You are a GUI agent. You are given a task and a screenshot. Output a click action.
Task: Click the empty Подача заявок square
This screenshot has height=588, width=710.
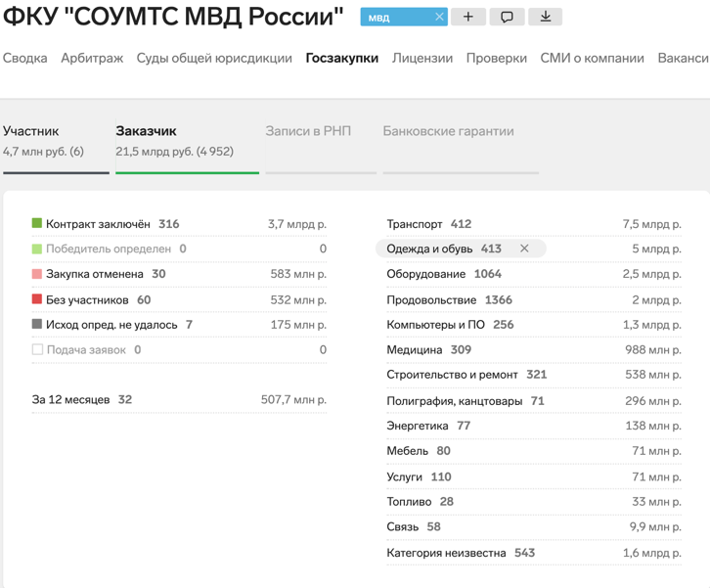(x=37, y=349)
